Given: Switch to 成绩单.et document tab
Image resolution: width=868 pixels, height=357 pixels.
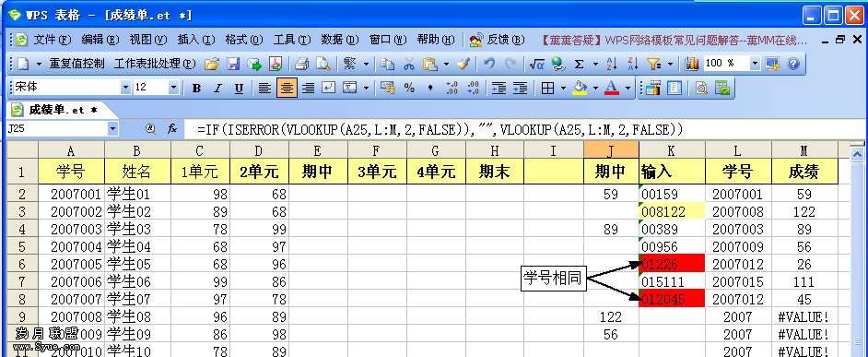Looking at the screenshot, I should coord(63,110).
